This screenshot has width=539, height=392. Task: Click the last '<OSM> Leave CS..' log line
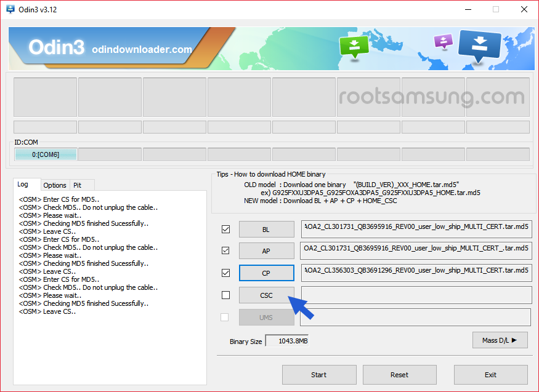(x=47, y=311)
